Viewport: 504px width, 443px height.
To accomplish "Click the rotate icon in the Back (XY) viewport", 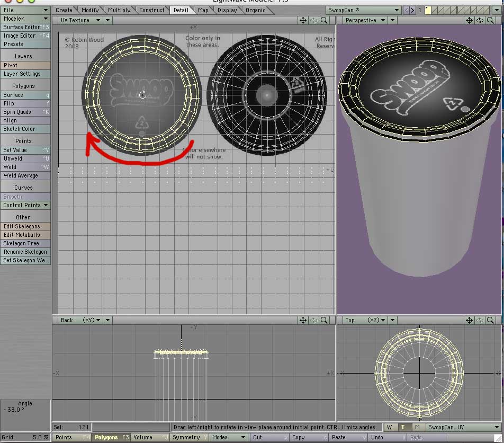I will point(313,320).
